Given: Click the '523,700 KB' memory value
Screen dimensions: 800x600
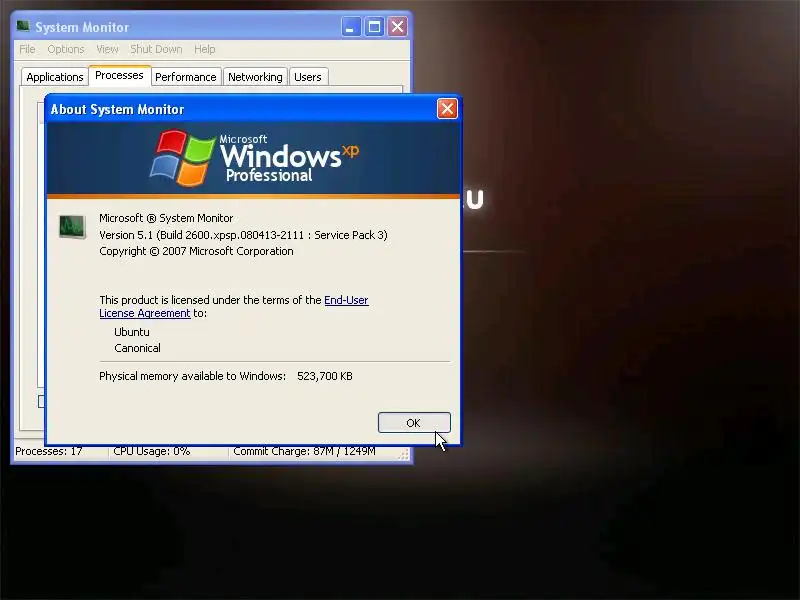Looking at the screenshot, I should (324, 377).
